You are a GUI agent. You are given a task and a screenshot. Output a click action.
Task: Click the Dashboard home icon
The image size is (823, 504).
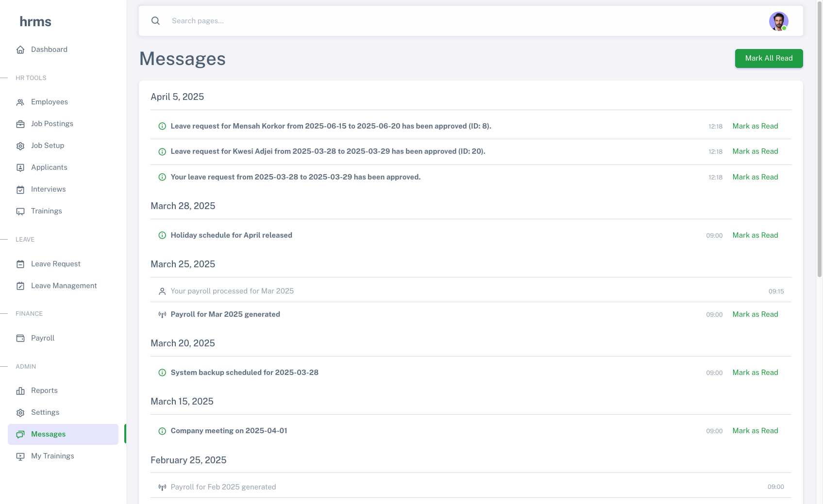coord(20,49)
